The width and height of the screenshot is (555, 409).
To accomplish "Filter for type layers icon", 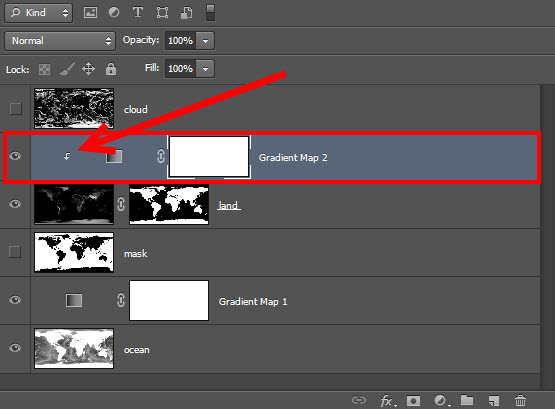I will [138, 13].
